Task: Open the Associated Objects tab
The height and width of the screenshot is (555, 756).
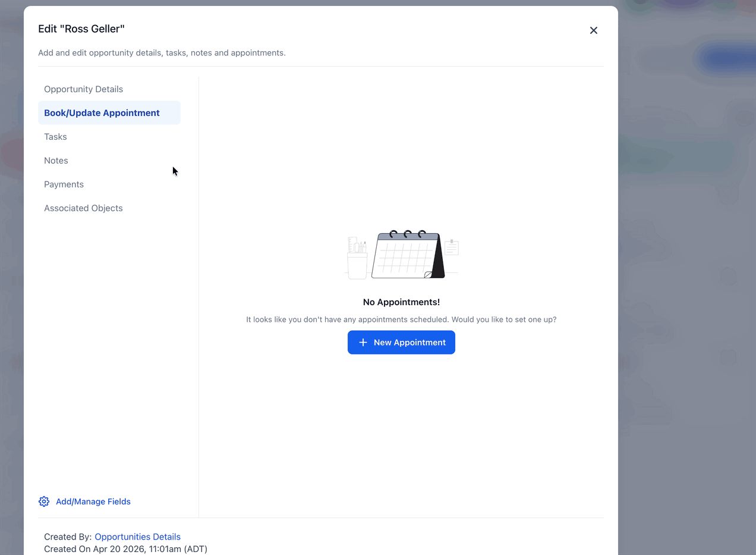Action: pos(109,208)
